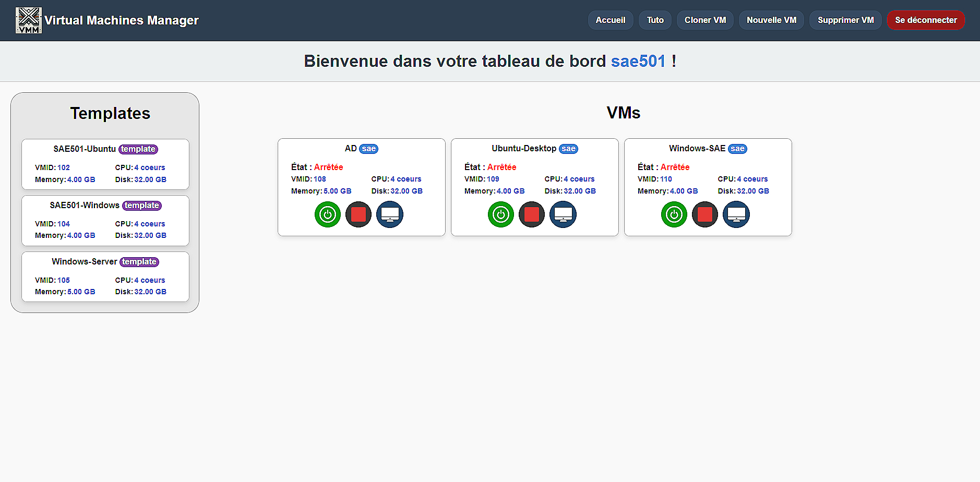
Task: Click the sae501 username in welcome heading
Action: click(x=638, y=62)
